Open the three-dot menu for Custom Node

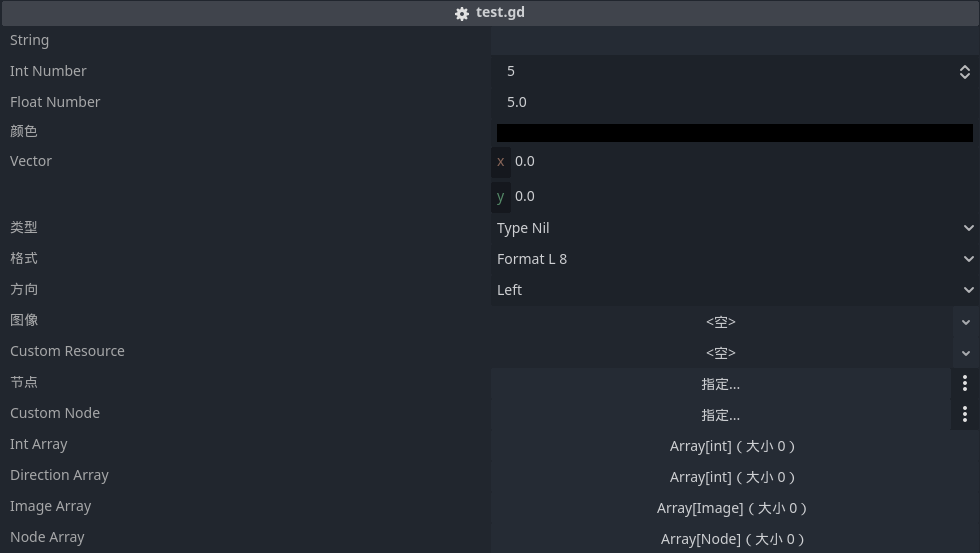coord(965,415)
